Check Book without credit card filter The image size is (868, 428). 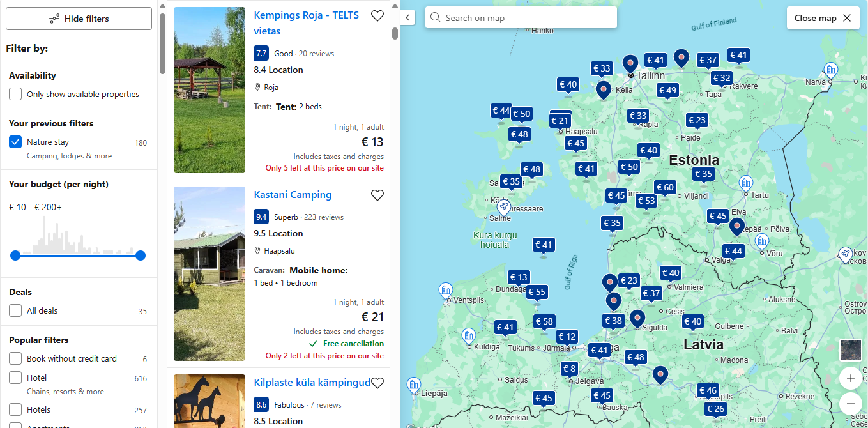pyautogui.click(x=15, y=359)
